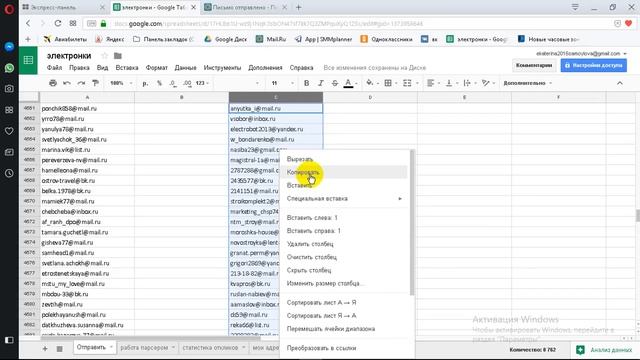This screenshot has width=640, height=360.
Task: Decrease decimal places icon
Action: point(173,83)
